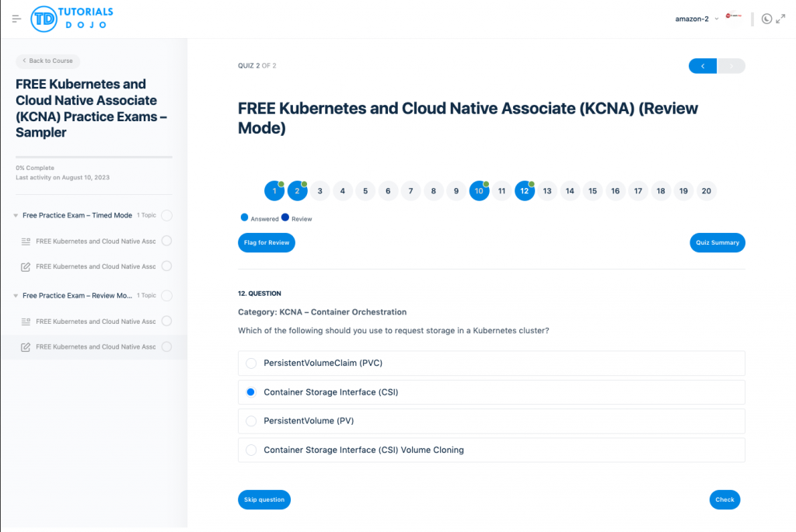Screen dimensions: 796x532
Task: Collapse the Free Practice Exam – Review Mode section
Action: point(16,296)
